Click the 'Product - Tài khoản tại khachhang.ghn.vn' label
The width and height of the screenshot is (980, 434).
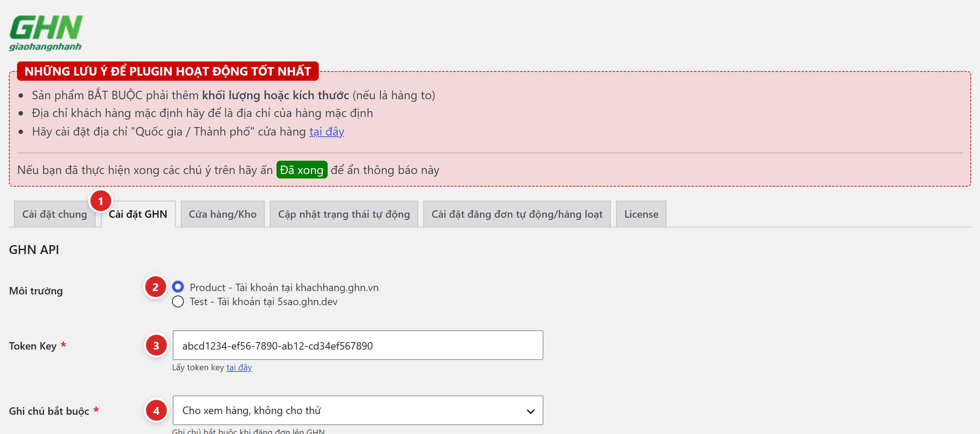point(284,287)
